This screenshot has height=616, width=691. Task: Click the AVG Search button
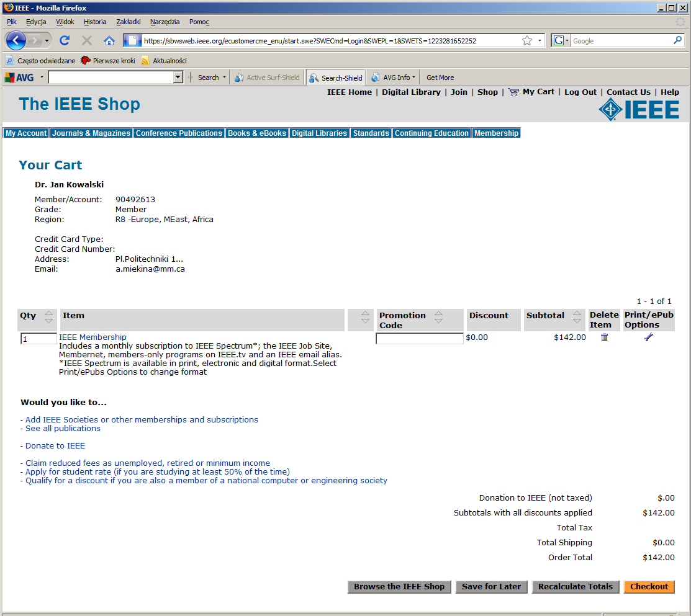point(207,78)
